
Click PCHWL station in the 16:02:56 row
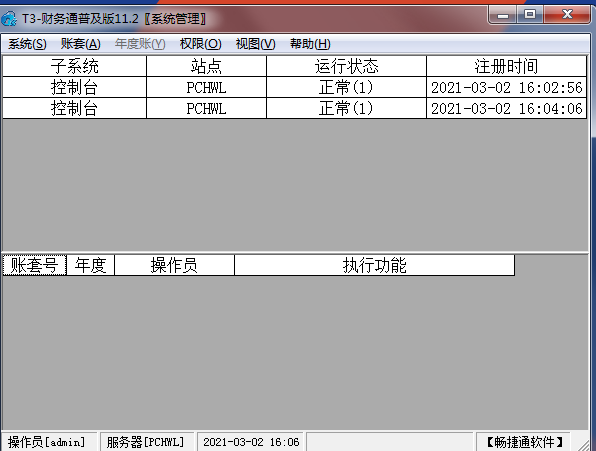(206, 87)
